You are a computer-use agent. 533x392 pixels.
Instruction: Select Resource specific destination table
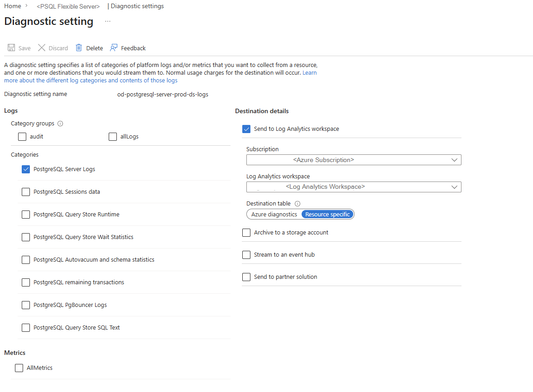click(327, 215)
